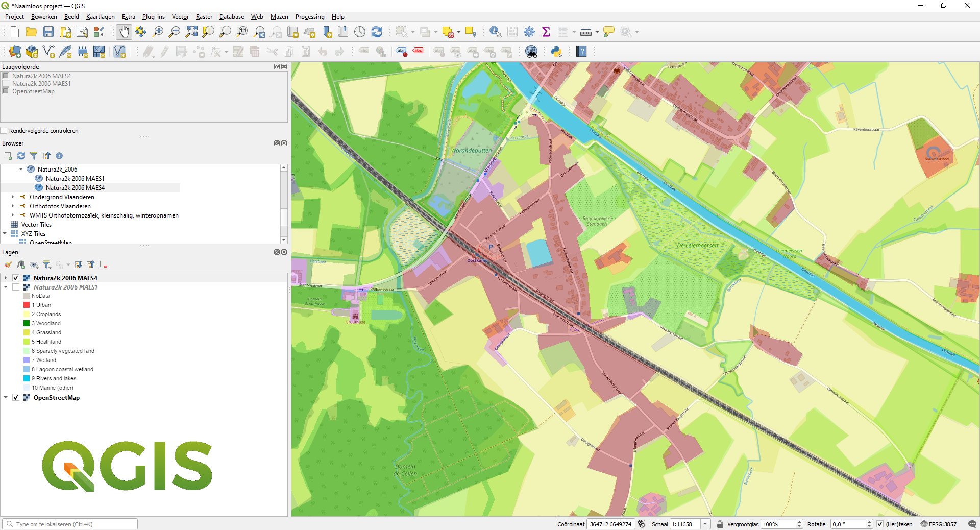Collapse XYZ Tiles node in Browser
This screenshot has height=530, width=980.
5,234
